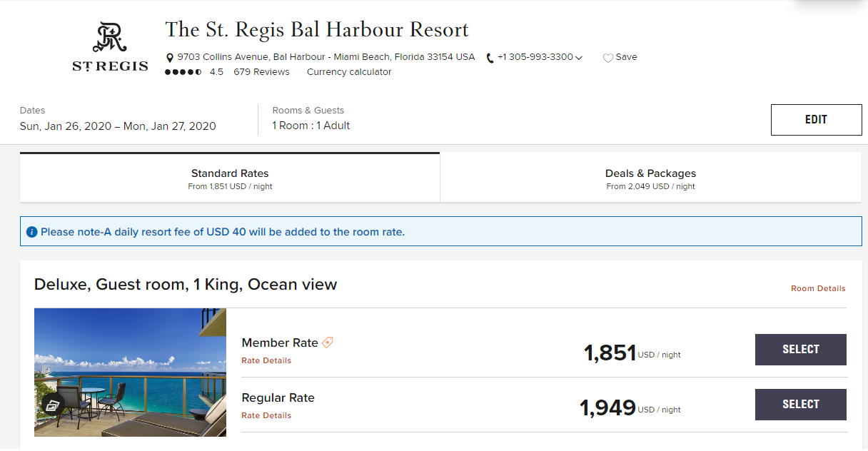
Task: Click the EDIT button
Action: point(816,120)
